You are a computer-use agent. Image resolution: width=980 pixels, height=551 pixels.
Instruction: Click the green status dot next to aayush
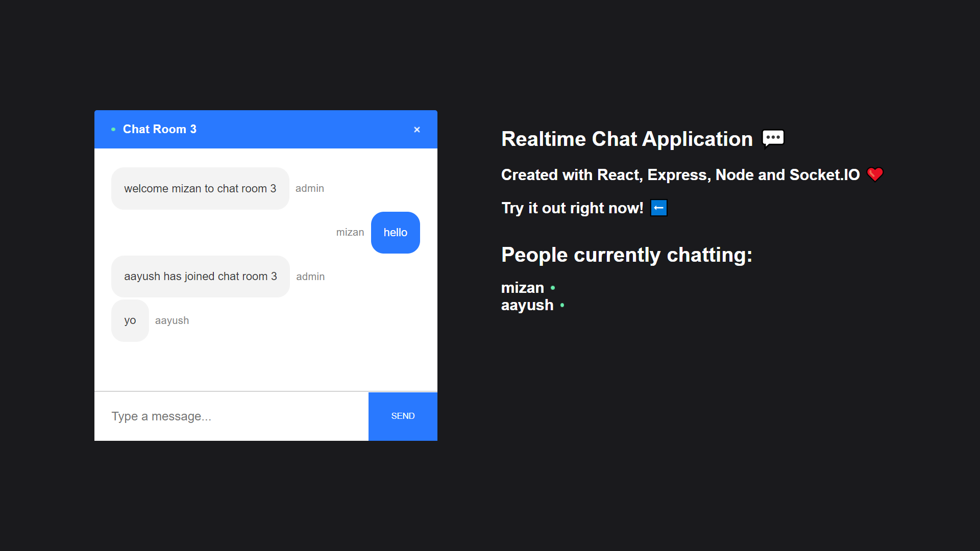(562, 306)
